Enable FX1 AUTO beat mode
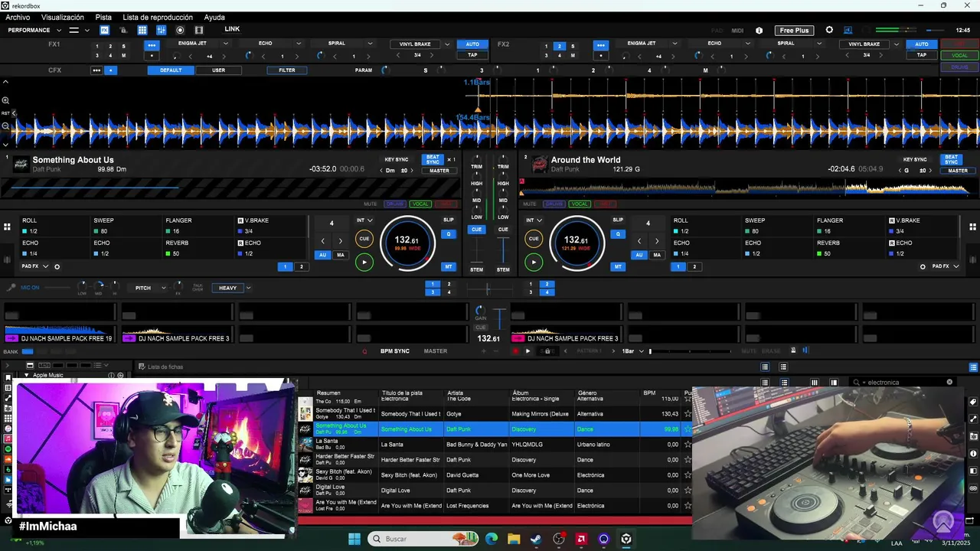Screen dimensions: 980x551 pos(472,44)
